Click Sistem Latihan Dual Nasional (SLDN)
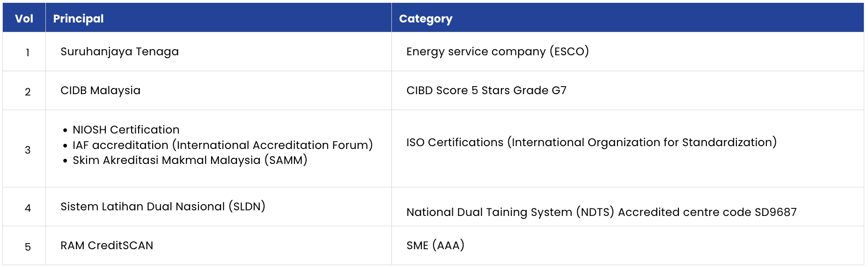Viewport: 868px width, 267px height. click(x=163, y=207)
